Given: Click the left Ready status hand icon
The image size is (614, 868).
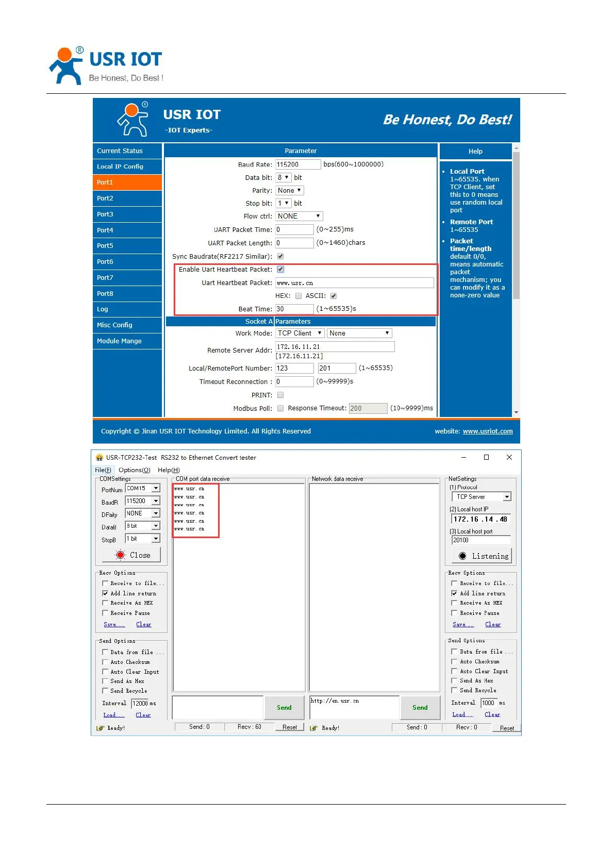Looking at the screenshot, I should pyautogui.click(x=100, y=728).
